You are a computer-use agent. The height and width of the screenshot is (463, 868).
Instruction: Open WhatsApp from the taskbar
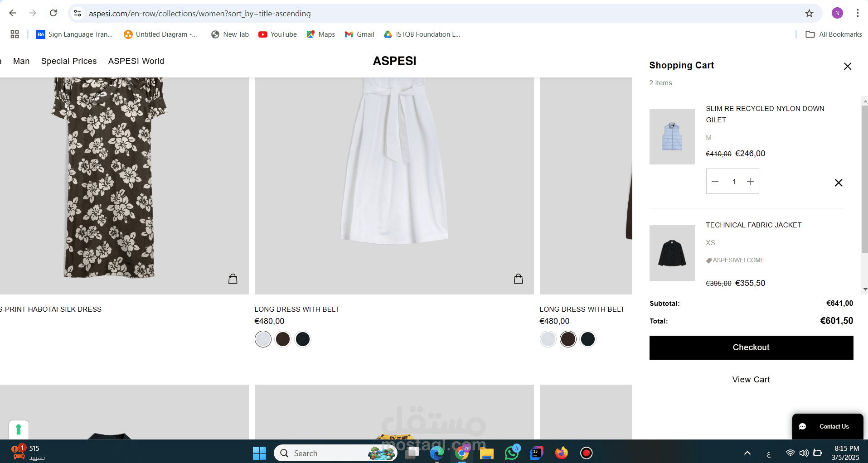click(512, 453)
